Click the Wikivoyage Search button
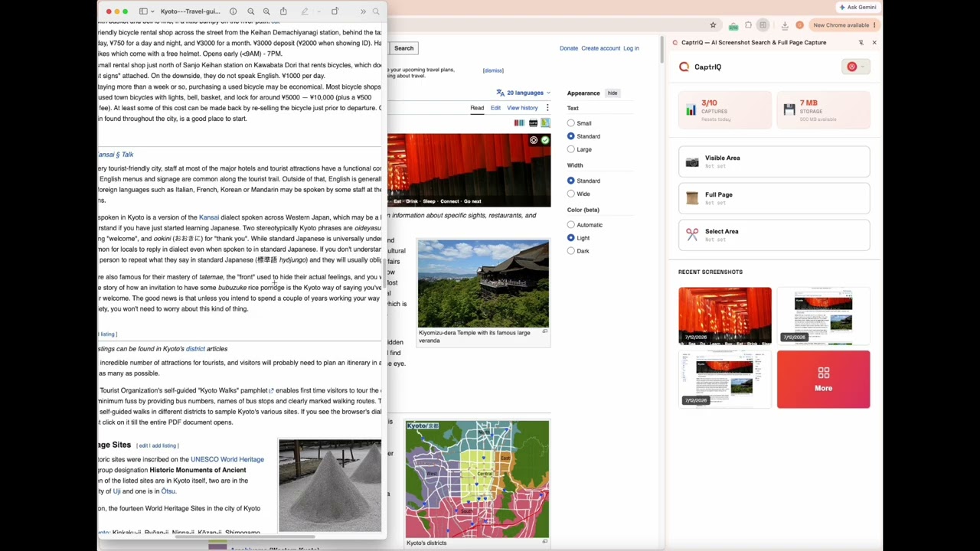Image resolution: width=980 pixels, height=551 pixels. pos(403,48)
